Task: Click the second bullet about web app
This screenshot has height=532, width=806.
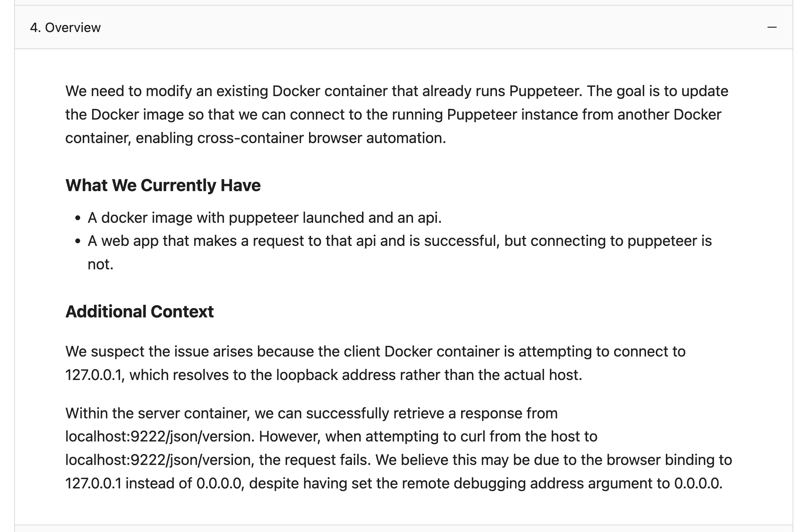Action: pyautogui.click(x=399, y=241)
